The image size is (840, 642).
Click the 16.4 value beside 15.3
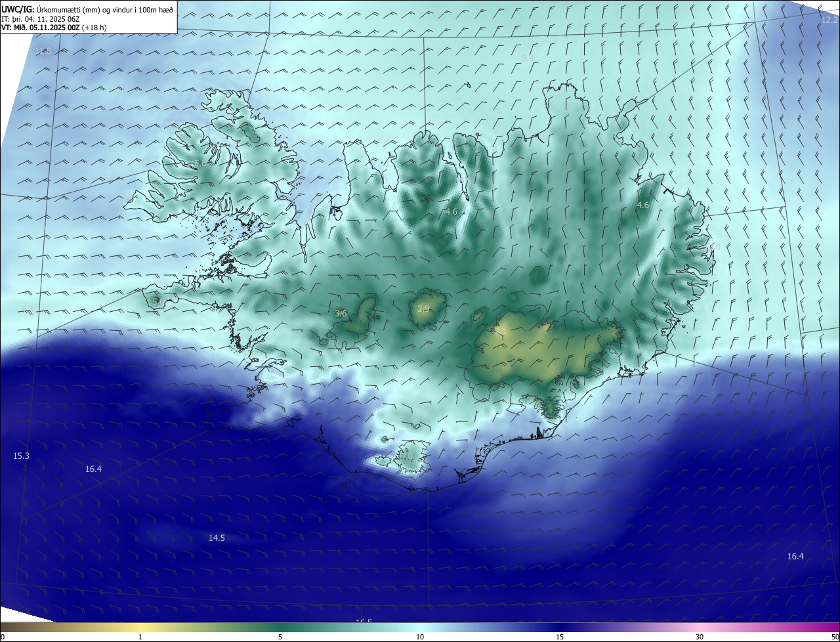click(93, 469)
